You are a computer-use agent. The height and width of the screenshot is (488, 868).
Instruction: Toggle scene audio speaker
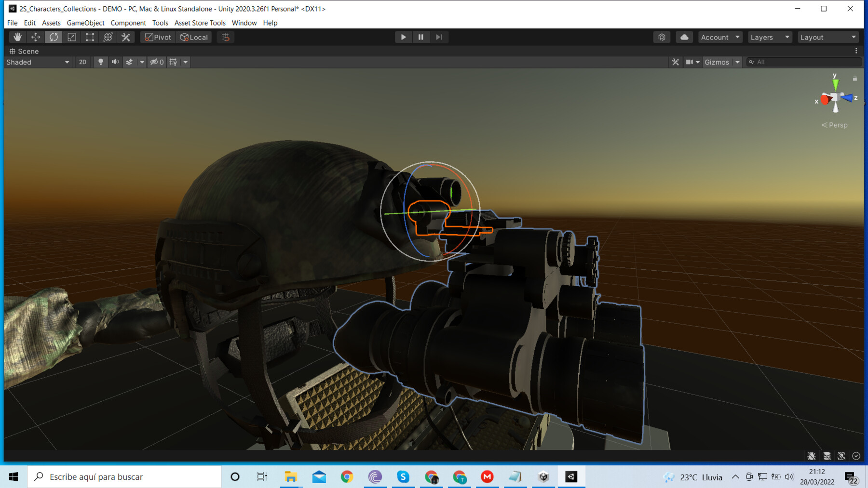point(115,62)
